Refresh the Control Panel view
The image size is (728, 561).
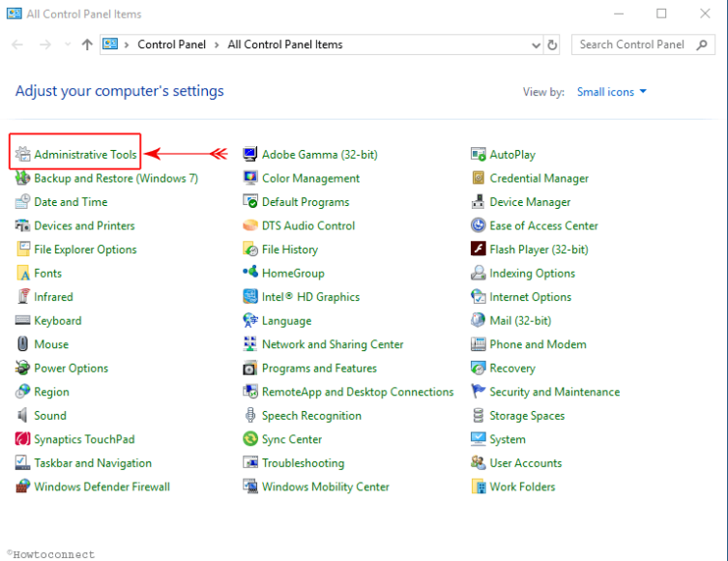[552, 45]
